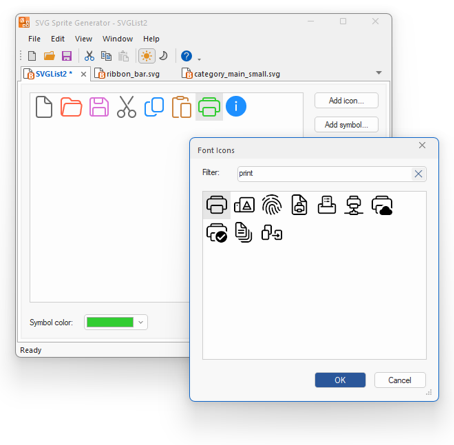Open the Help menu
This screenshot has height=445, width=454.
(x=151, y=39)
